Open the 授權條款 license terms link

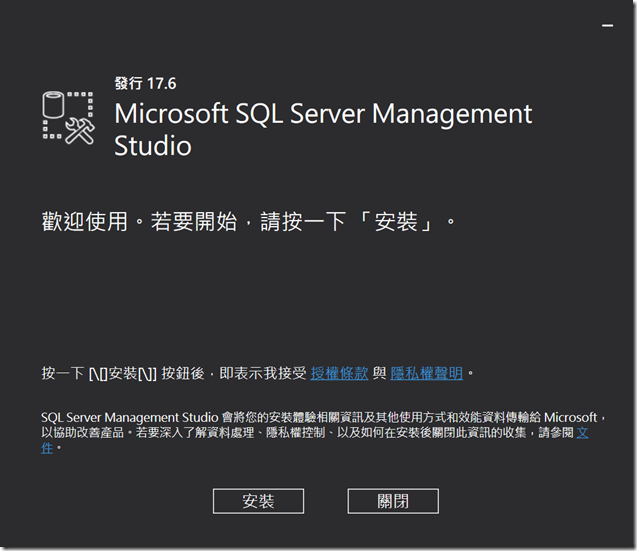click(339, 373)
